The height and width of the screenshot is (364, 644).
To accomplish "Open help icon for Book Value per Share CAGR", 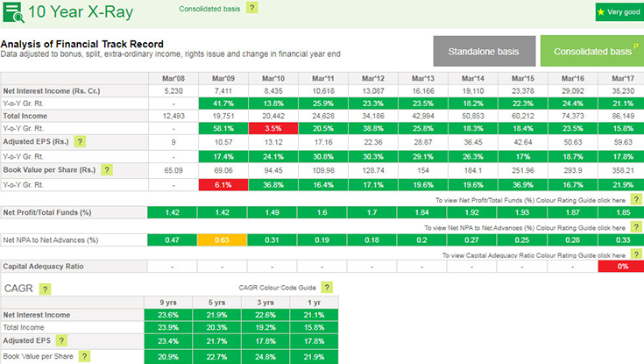I will click(x=85, y=356).
